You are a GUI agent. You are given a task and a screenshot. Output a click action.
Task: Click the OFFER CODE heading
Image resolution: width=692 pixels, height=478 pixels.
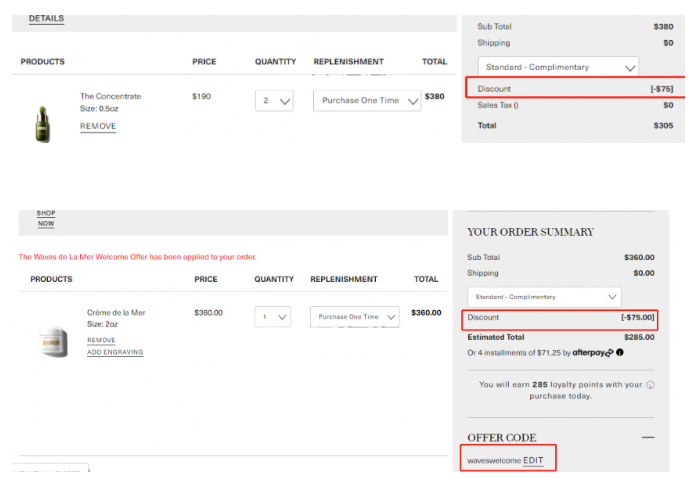pyautogui.click(x=502, y=438)
